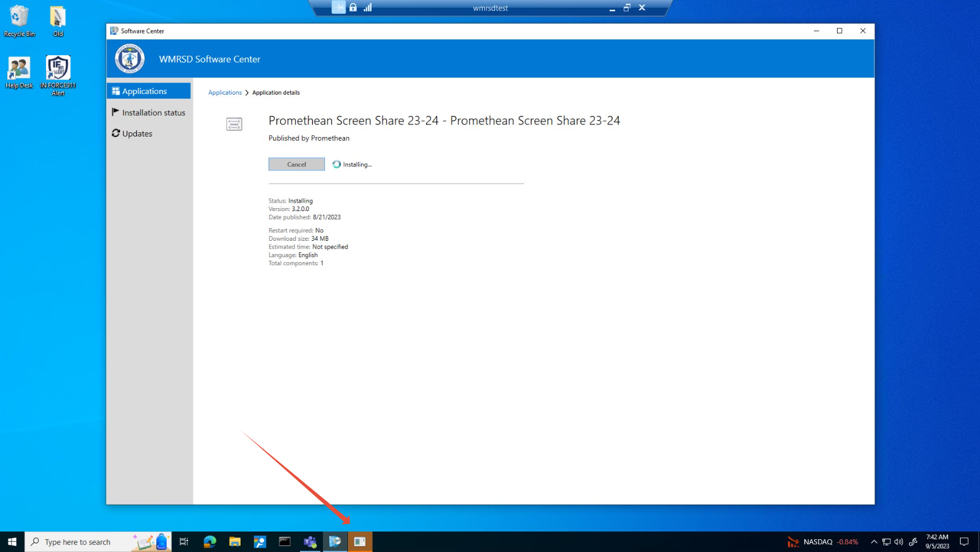
Task: Open the orange highlighted taskbar app
Action: coord(360,542)
